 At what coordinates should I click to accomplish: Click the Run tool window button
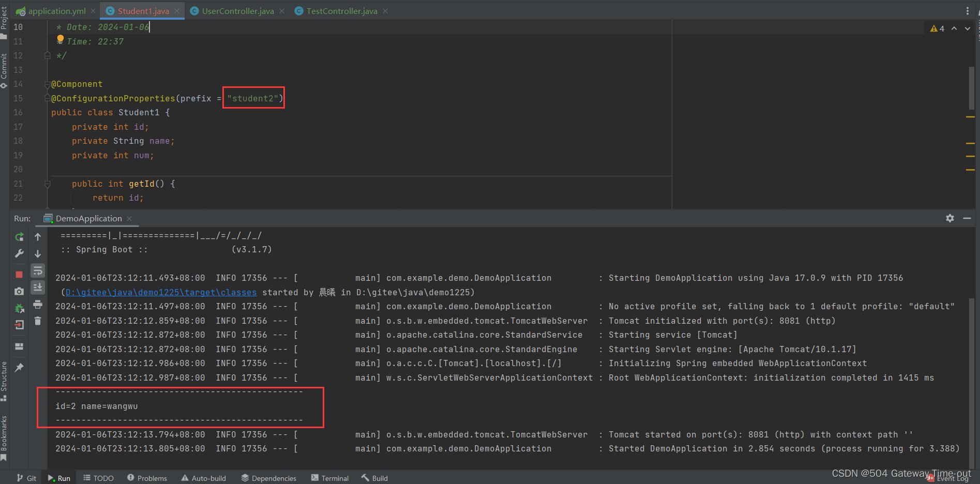pyautogui.click(x=59, y=478)
